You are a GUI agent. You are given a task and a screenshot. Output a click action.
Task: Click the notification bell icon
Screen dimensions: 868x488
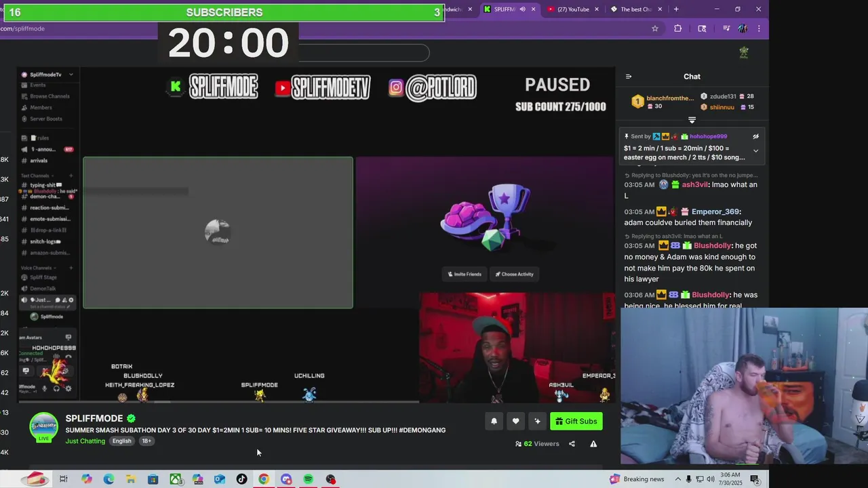(494, 422)
